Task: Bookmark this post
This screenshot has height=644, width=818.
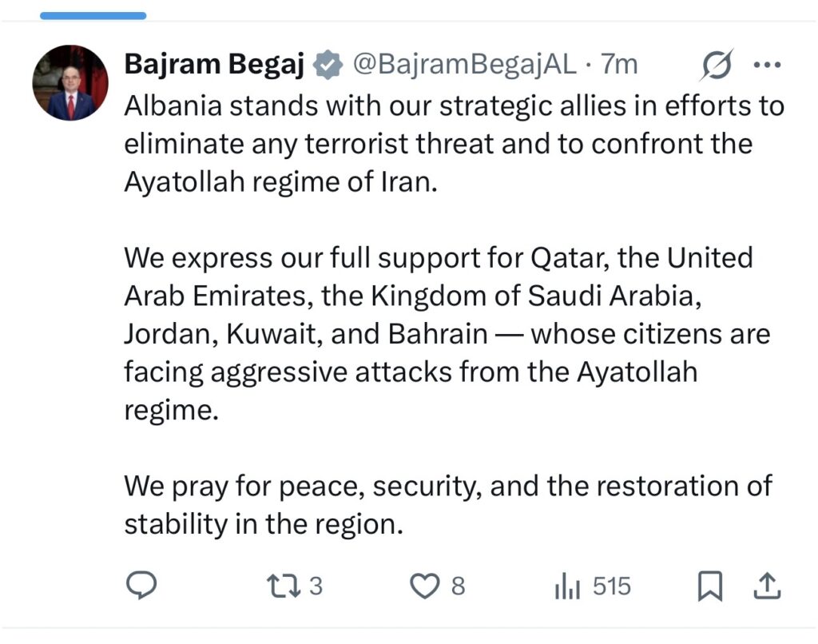Action: click(x=709, y=587)
